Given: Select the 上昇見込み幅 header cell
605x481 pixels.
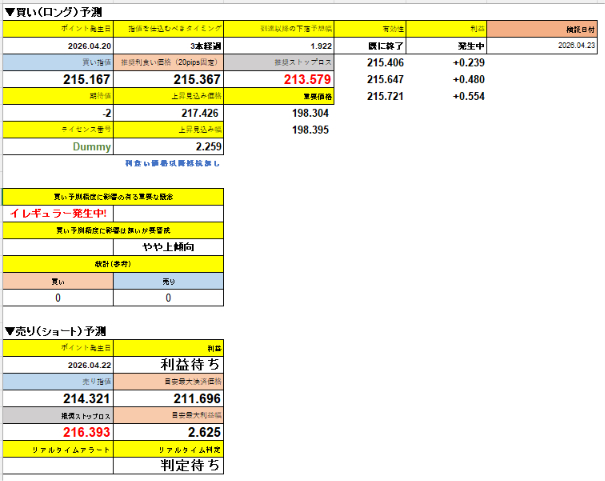Looking at the screenshot, I should pos(169,130).
